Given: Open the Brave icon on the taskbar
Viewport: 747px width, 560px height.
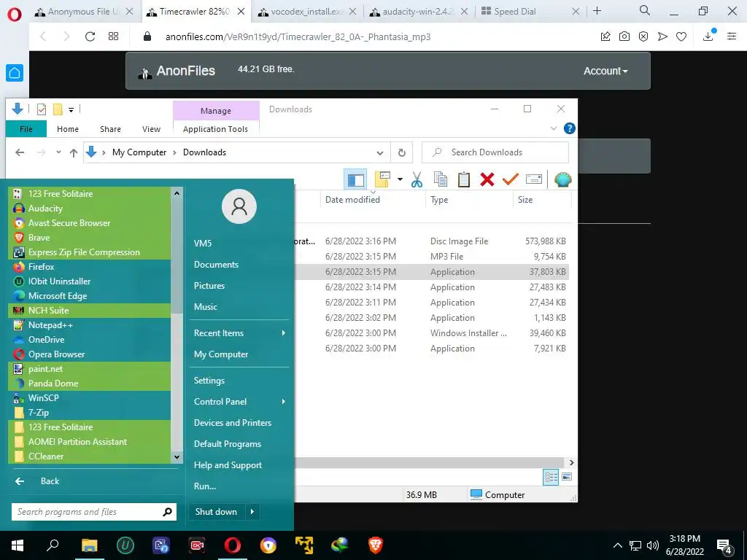Looking at the screenshot, I should [376, 545].
